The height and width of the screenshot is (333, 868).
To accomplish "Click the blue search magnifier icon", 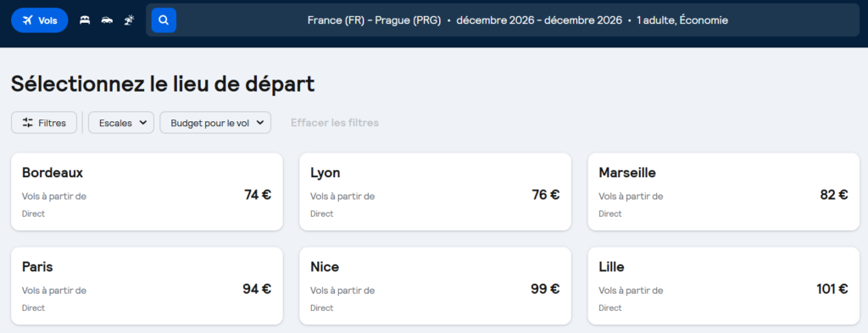I will click(164, 20).
